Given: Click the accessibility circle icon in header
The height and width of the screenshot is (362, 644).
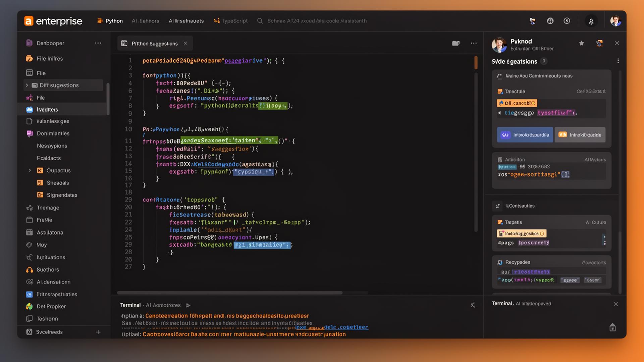Looking at the screenshot, I should pos(550,21).
